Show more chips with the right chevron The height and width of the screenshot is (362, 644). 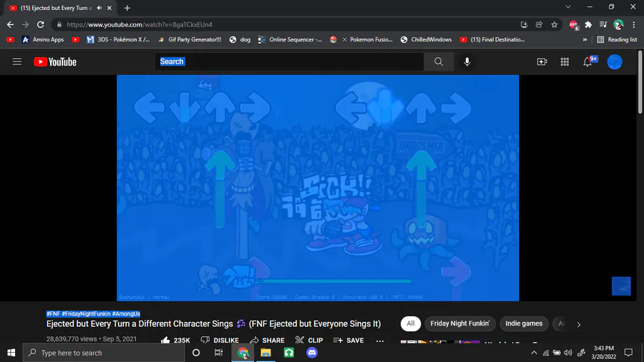579,324
